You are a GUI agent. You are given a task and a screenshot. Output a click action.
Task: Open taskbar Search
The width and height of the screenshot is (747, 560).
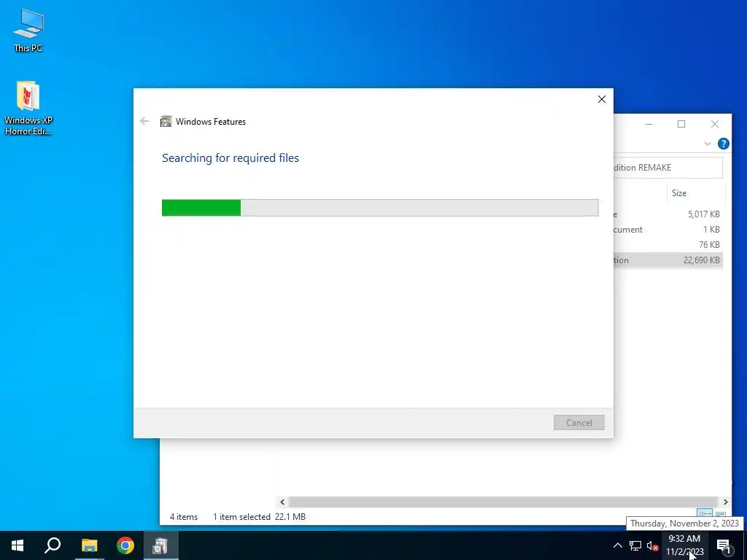(x=53, y=545)
